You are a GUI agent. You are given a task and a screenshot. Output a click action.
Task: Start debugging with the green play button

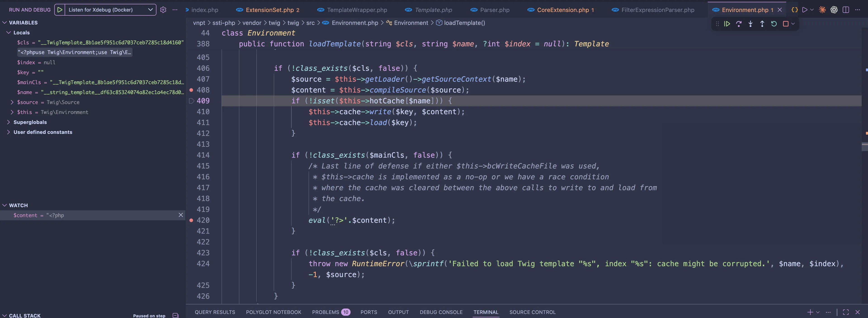pos(60,10)
